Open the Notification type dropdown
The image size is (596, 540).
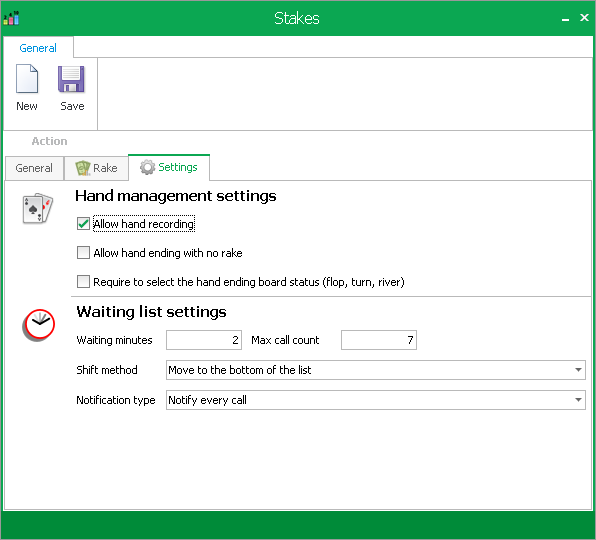[376, 400]
